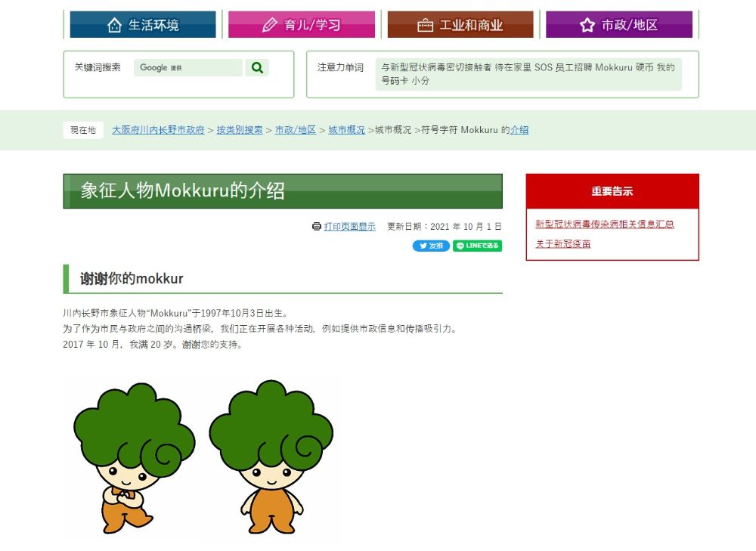Open 打印页面显示 print view link
Viewport: 756px width, 551px height.
[349, 227]
